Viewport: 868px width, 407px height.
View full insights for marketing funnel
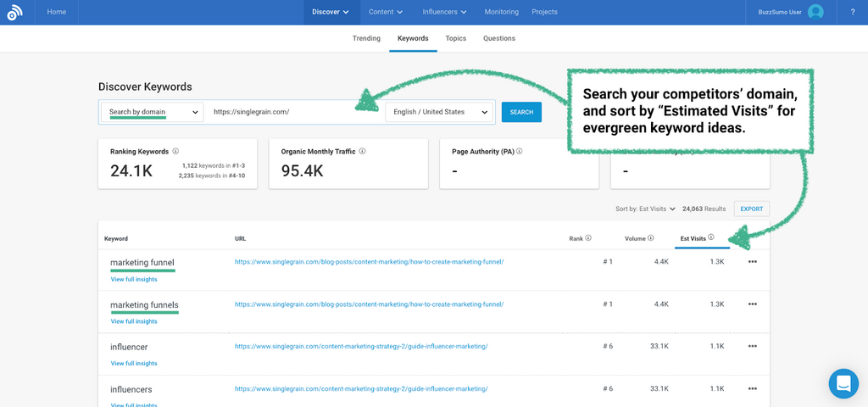(x=134, y=279)
